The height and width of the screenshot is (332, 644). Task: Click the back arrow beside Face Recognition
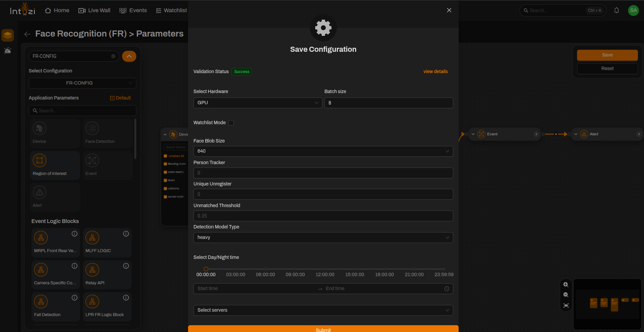point(27,34)
